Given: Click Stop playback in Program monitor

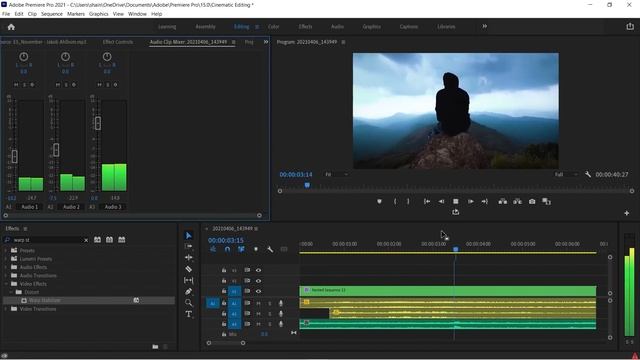Looking at the screenshot, I should pos(456,201).
